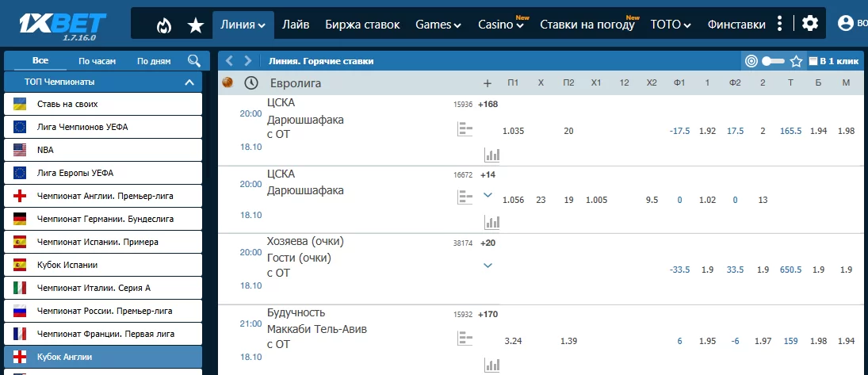
Task: Open lineup icon for first ЦСКА match
Action: click(465, 130)
